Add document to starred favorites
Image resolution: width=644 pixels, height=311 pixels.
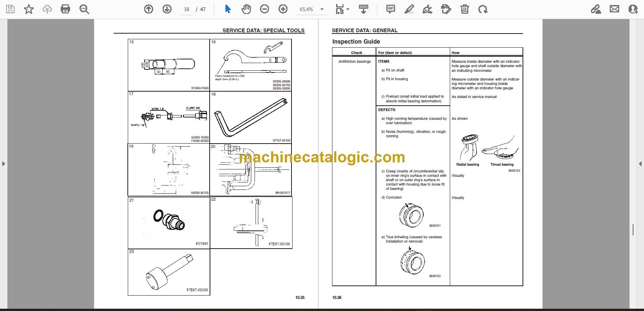point(29,9)
